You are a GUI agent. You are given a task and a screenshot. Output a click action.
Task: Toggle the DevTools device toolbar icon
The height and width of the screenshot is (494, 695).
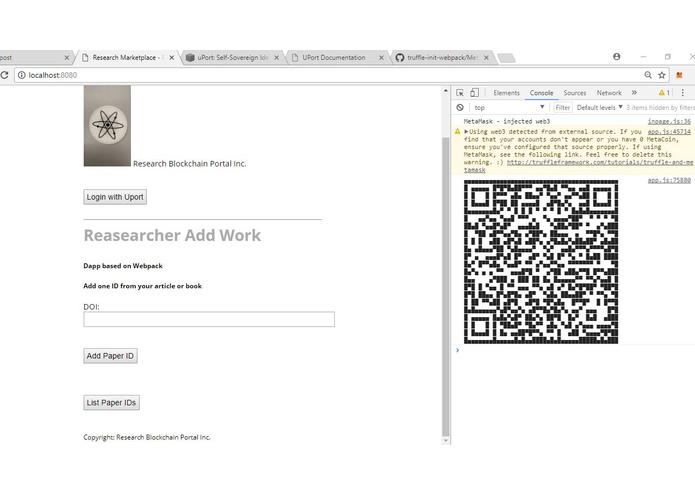coord(474,93)
